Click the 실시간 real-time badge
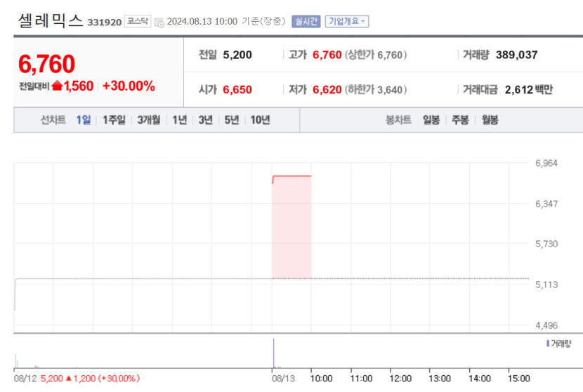583x392 pixels. click(x=306, y=22)
